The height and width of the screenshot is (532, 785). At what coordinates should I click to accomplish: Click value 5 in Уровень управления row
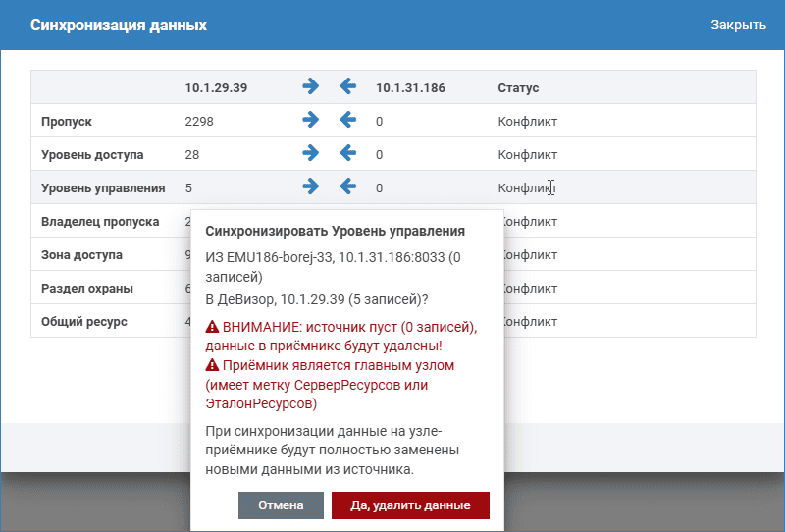click(x=188, y=188)
